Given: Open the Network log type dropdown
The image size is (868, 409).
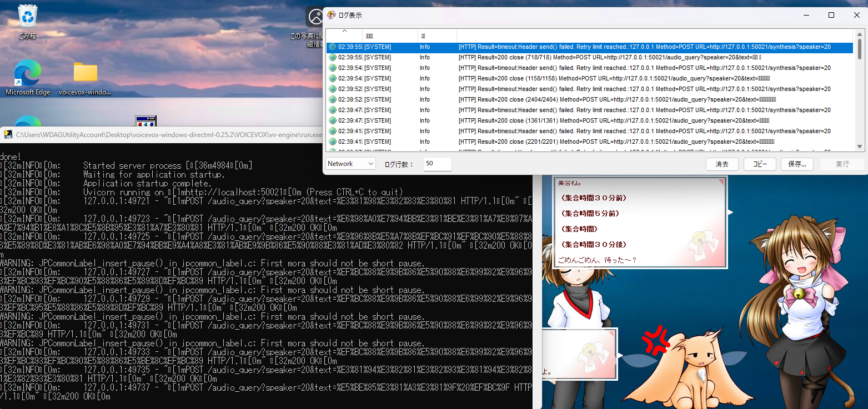Looking at the screenshot, I should click(x=350, y=164).
